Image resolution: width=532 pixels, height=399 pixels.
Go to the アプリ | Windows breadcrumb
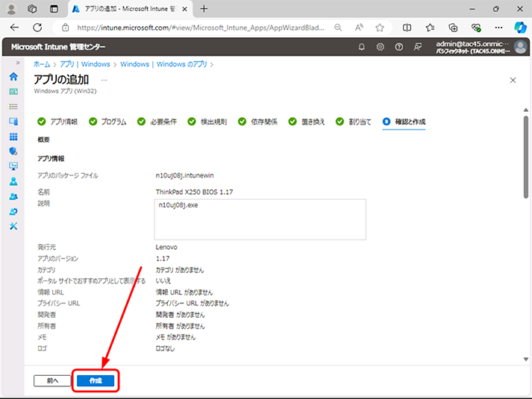click(85, 64)
